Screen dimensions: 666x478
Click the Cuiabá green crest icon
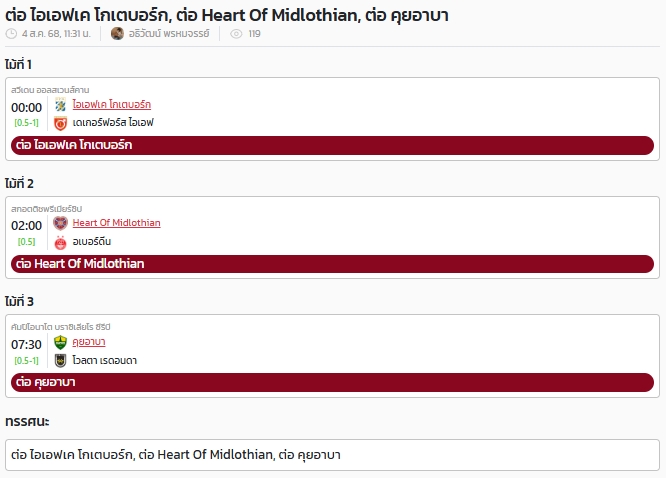click(60, 342)
